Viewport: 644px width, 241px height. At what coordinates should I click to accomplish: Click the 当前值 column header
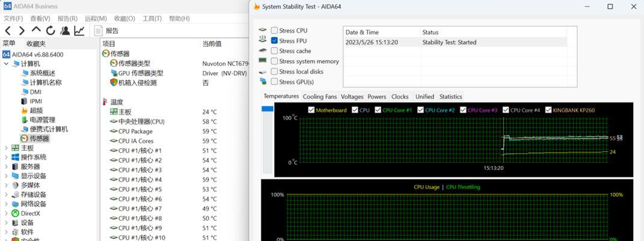212,43
